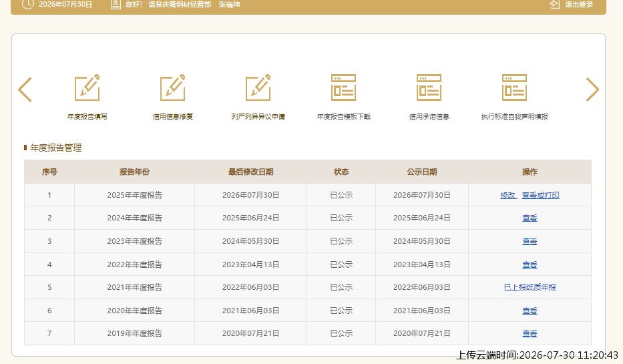Click 已公示 status in the 2019 row
This screenshot has width=623, height=364.
(341, 334)
